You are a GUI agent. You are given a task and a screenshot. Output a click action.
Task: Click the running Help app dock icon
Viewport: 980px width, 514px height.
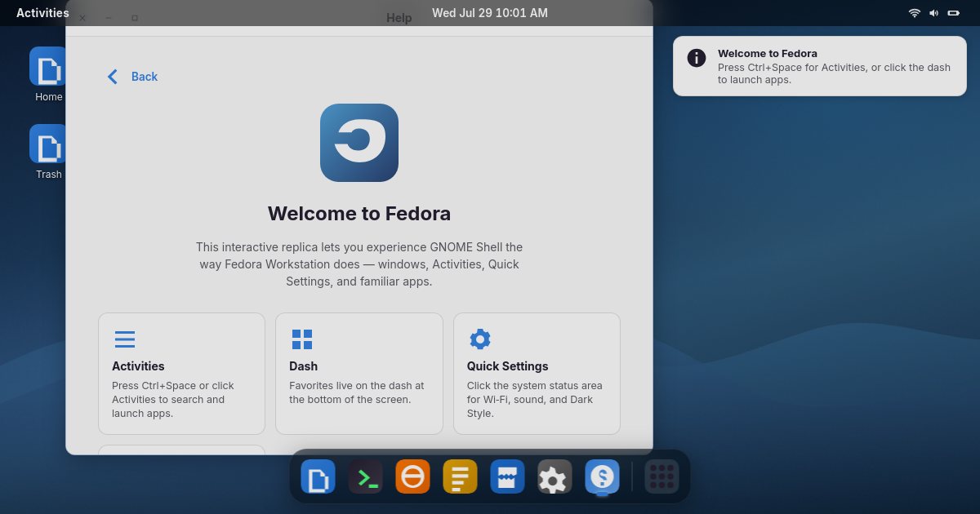click(602, 476)
